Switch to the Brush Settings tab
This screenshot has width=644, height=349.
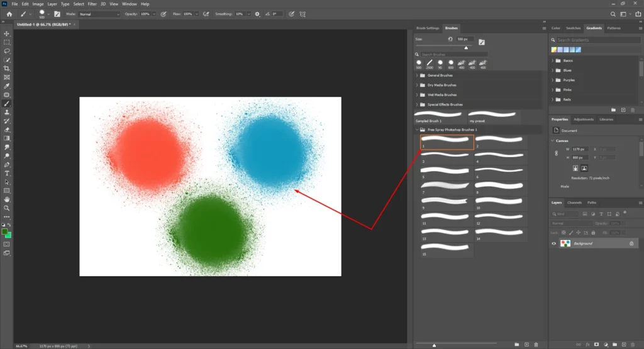[x=428, y=28]
